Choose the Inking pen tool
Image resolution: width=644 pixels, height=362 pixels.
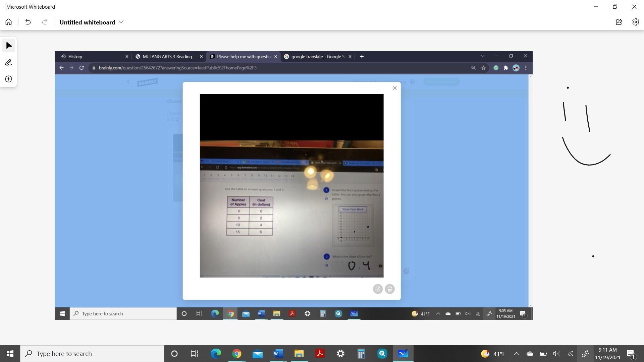click(x=9, y=62)
